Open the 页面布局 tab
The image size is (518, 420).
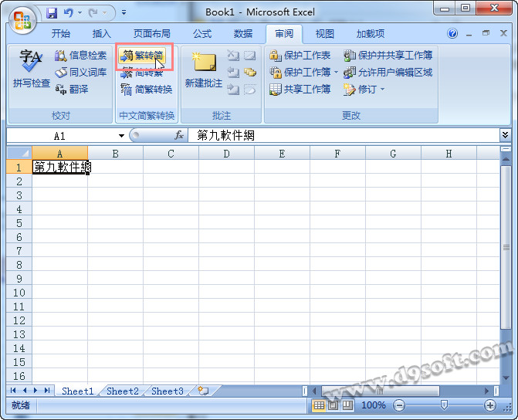152,34
